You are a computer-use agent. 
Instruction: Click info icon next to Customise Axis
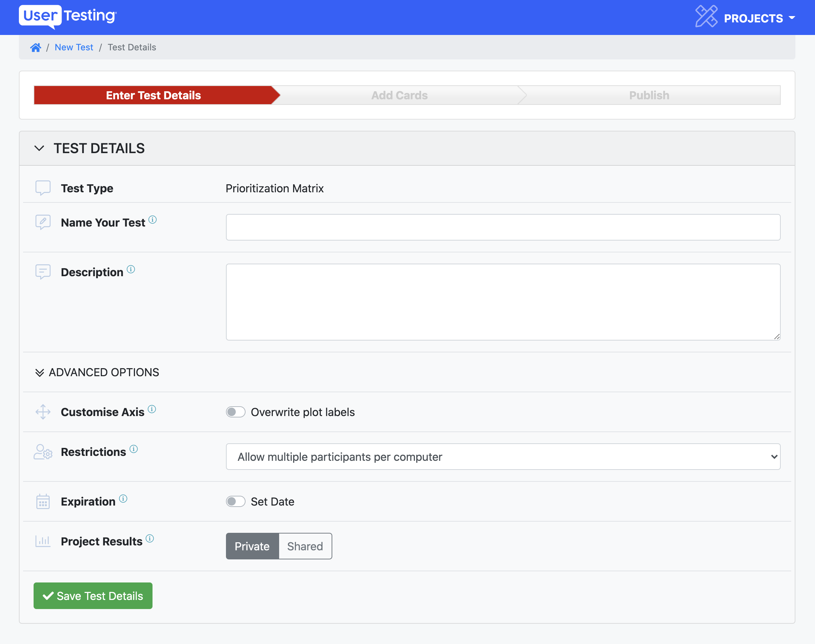(151, 409)
